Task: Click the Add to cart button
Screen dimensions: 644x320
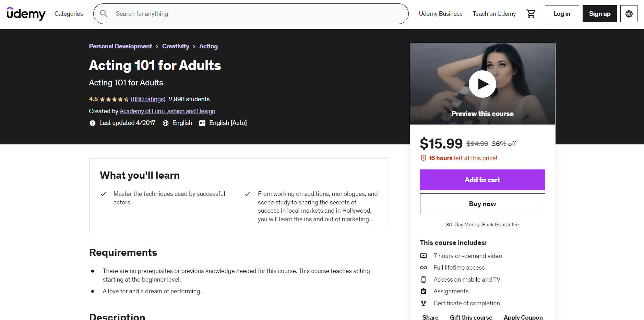Action: coord(482,180)
